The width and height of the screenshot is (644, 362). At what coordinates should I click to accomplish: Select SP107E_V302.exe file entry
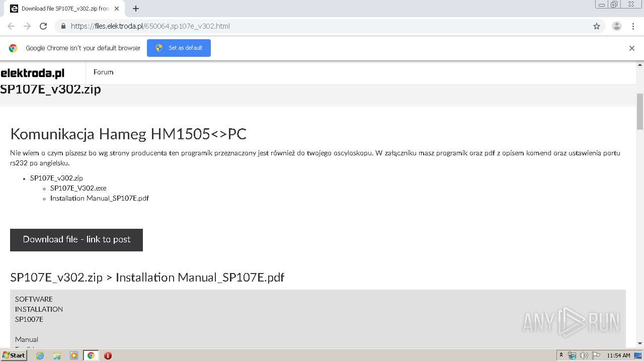pos(78,188)
